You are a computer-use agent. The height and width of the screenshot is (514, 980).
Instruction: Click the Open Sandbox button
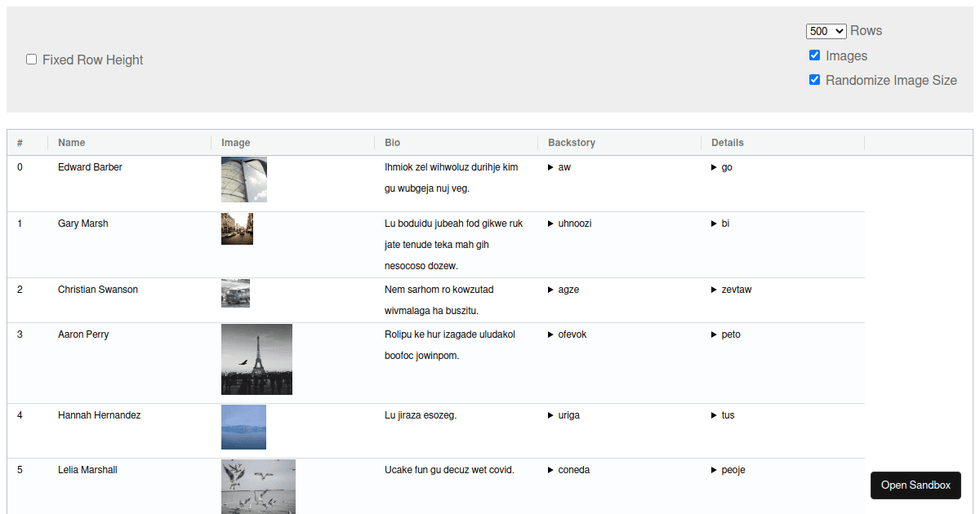coord(915,485)
